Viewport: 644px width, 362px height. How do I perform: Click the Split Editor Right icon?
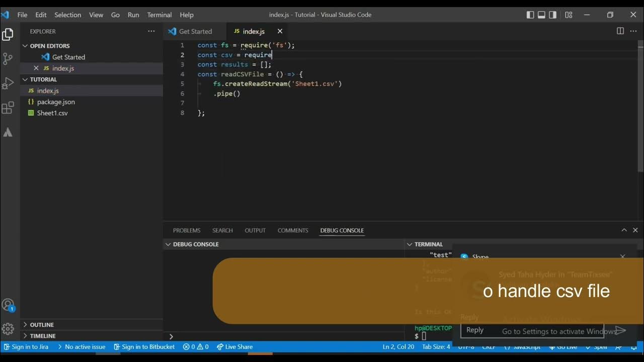(x=620, y=31)
